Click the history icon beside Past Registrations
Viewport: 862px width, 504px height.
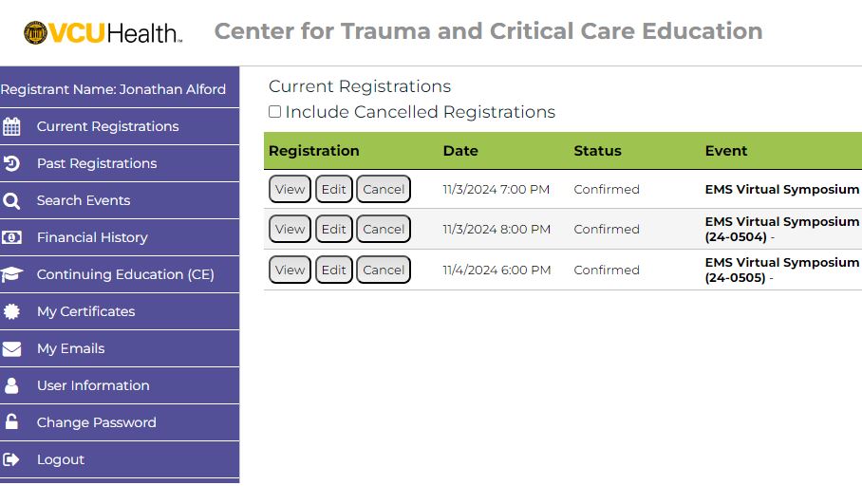11,163
